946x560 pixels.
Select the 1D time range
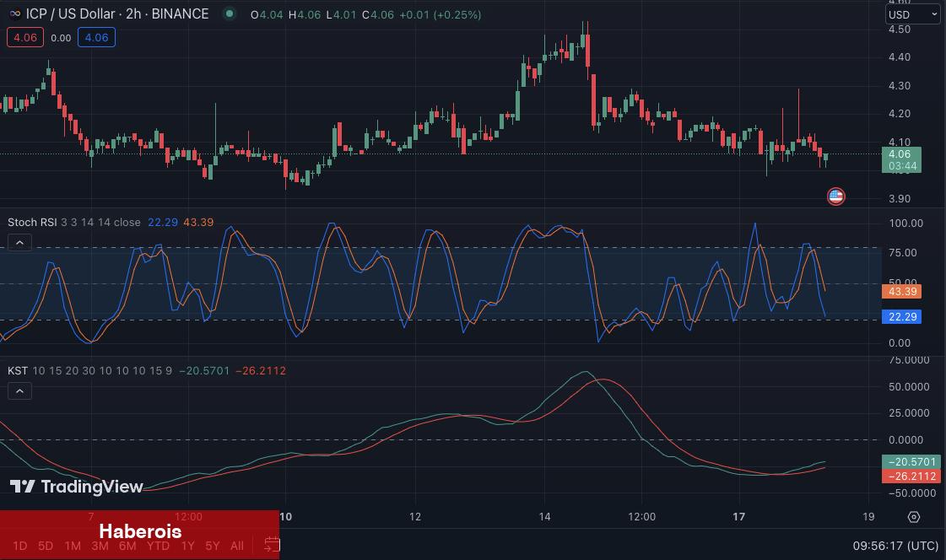click(17, 546)
